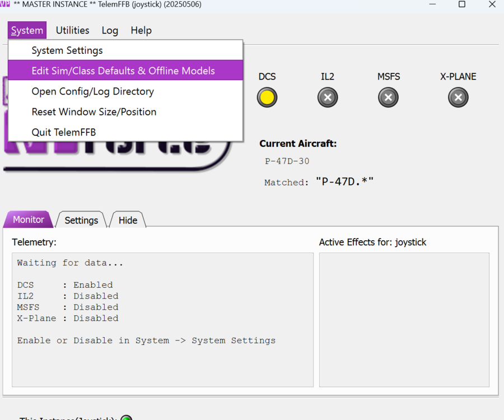Image resolution: width=504 pixels, height=420 pixels.
Task: Choose Reset Window Size/Position
Action: 125,112
